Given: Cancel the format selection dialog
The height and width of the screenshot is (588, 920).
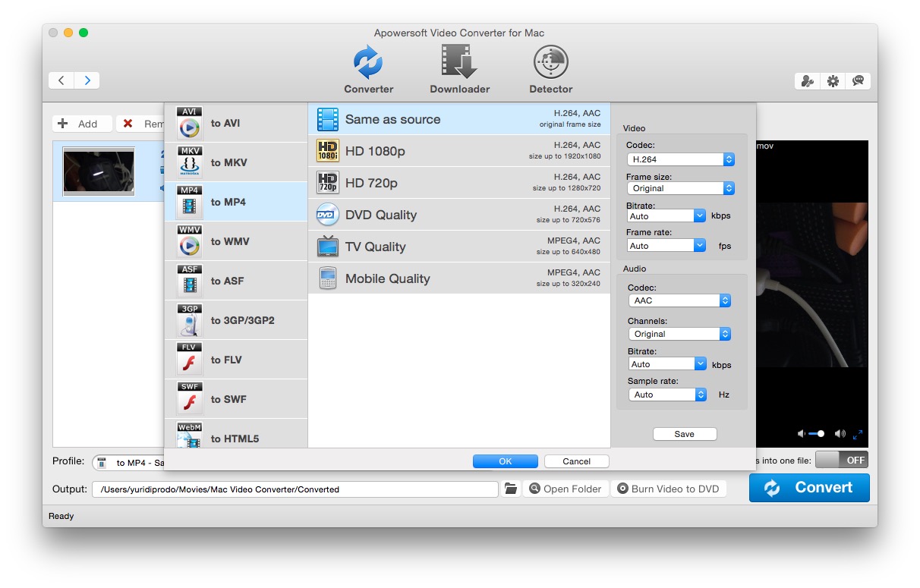Looking at the screenshot, I should click(x=577, y=461).
